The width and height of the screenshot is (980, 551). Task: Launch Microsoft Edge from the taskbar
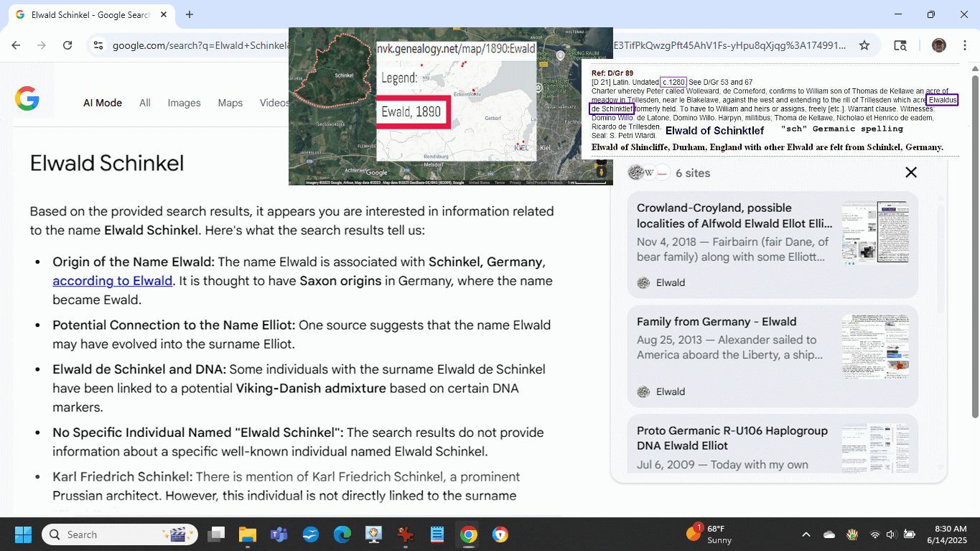coord(342,534)
